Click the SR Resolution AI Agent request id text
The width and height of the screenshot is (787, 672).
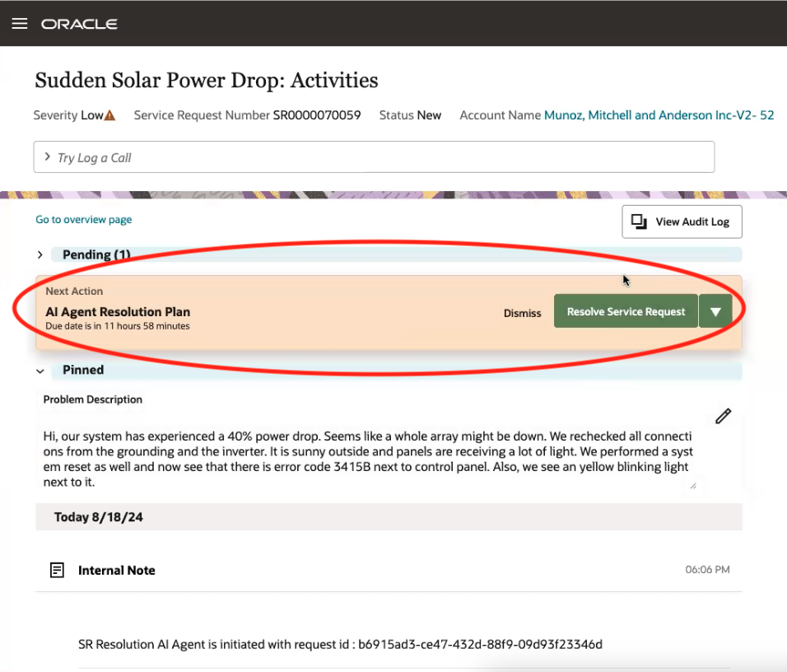pos(340,644)
